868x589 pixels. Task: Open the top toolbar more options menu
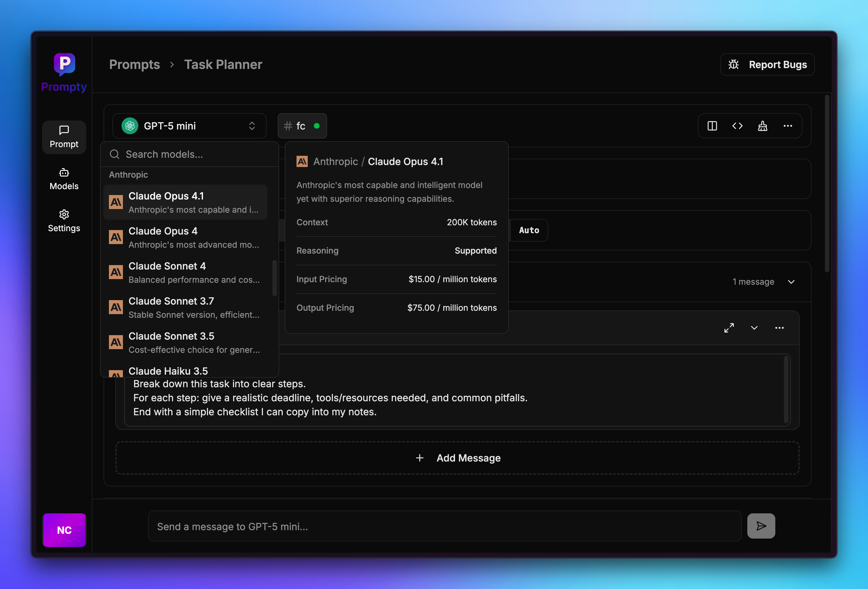pos(788,126)
